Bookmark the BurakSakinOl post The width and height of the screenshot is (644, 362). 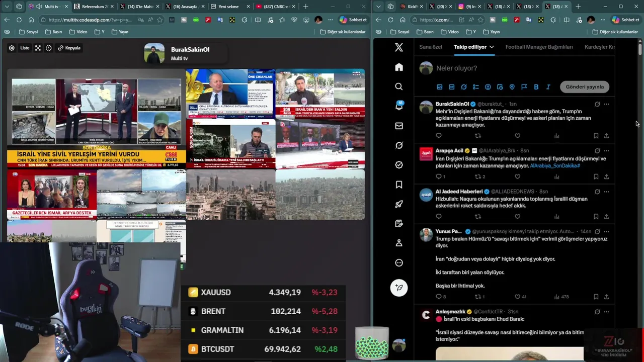pyautogui.click(x=596, y=136)
